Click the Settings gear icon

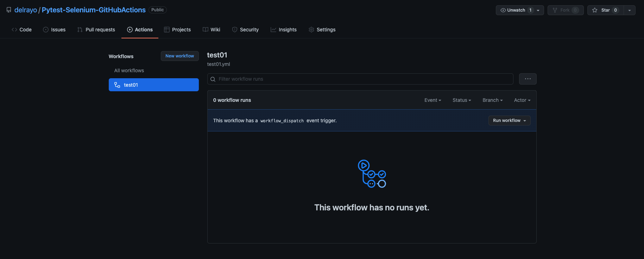[x=311, y=30]
